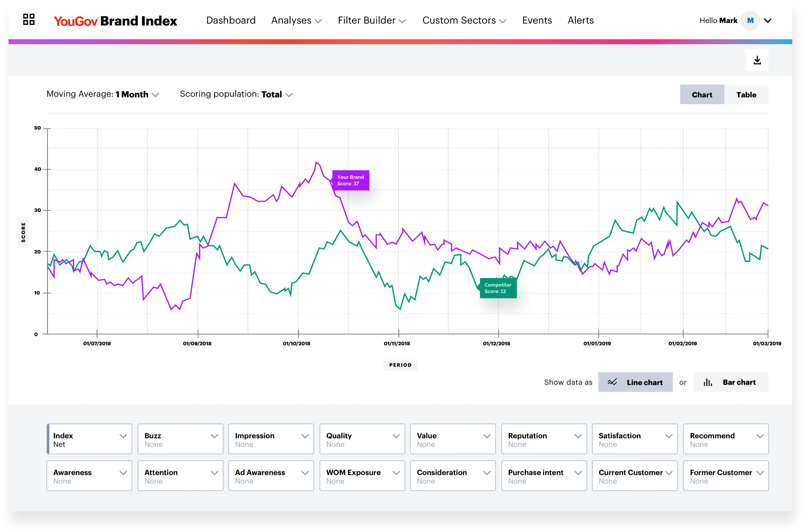The height and width of the screenshot is (532, 805).
Task: Open the Former Customer metric selector
Action: (x=726, y=475)
